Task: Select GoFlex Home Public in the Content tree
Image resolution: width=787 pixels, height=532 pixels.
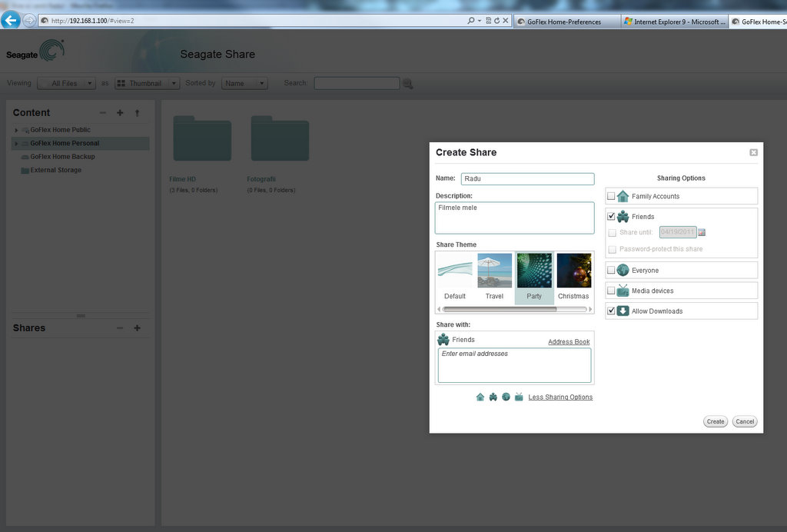Action: point(60,129)
